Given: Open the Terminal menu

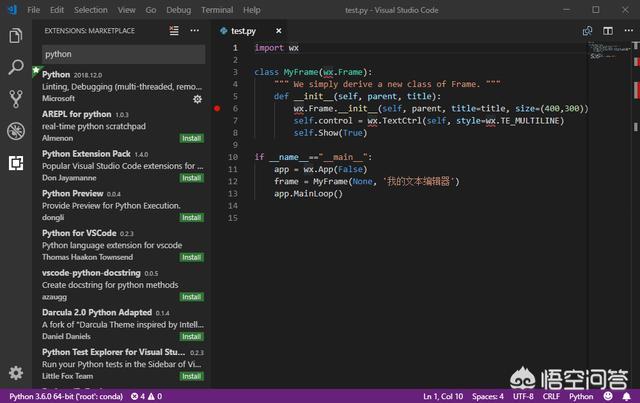Looking at the screenshot, I should 217,10.
